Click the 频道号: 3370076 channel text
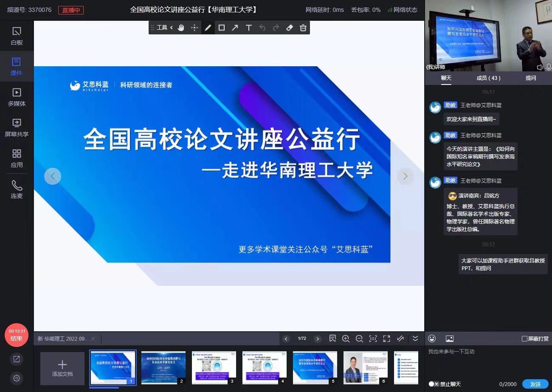This screenshot has width=552, height=392. 29,10
